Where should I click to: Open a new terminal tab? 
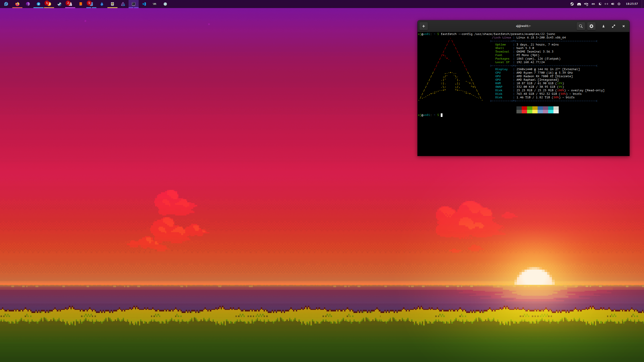[x=424, y=26]
